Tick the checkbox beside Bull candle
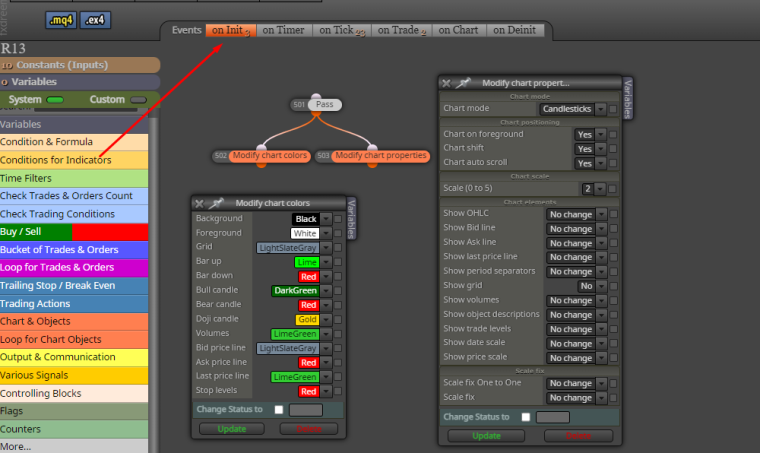This screenshot has width=760, height=453. point(338,291)
